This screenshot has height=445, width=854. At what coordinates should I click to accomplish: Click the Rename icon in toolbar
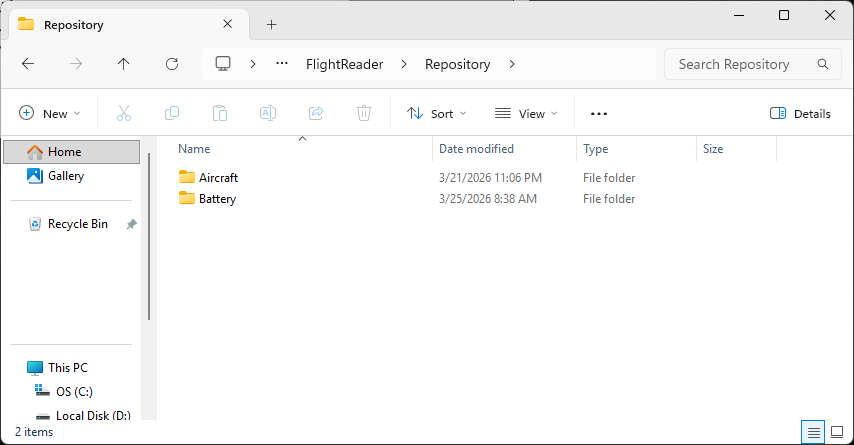coord(268,113)
